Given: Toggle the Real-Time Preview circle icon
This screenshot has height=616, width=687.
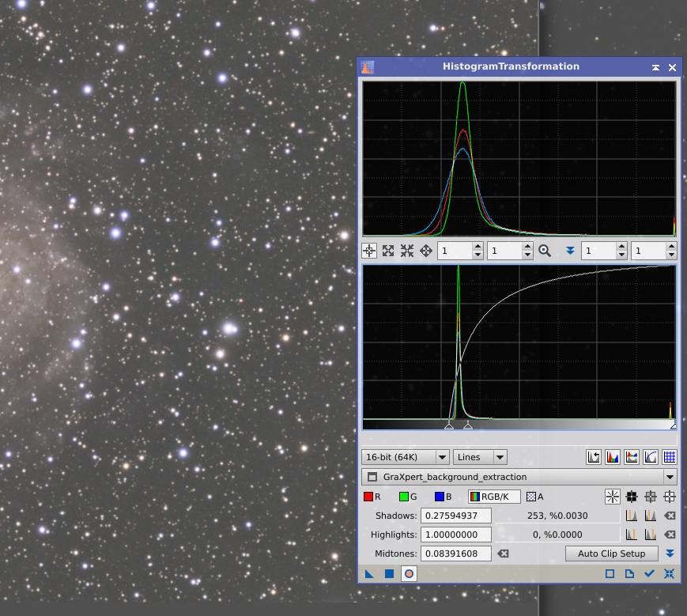Looking at the screenshot, I should point(409,573).
